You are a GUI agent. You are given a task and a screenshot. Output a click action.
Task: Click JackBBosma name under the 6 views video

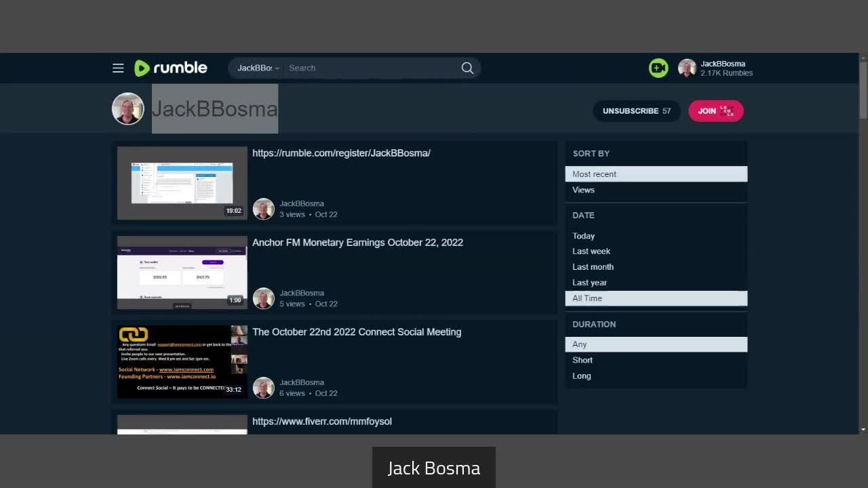302,382
